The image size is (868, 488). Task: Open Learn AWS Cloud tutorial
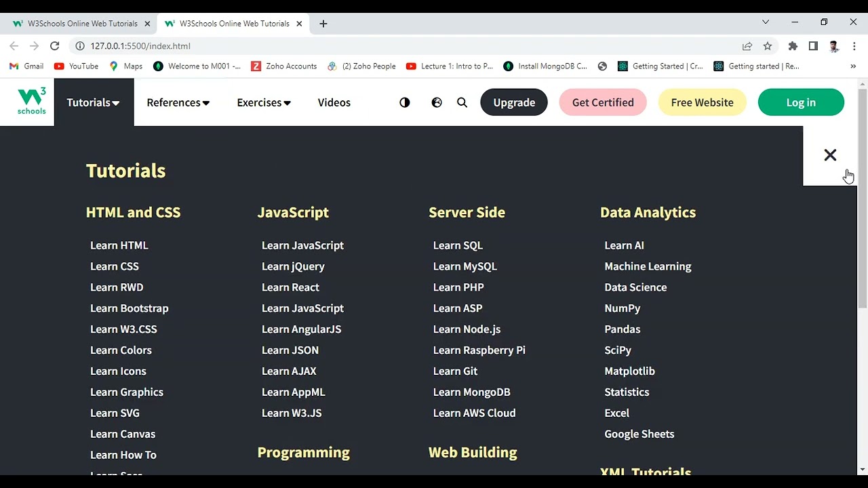(x=475, y=413)
